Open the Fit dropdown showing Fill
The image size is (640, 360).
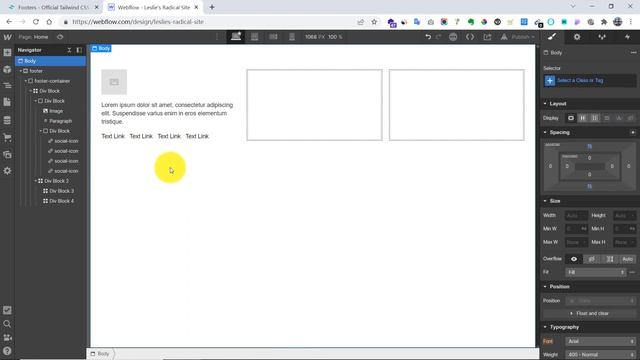pos(596,272)
